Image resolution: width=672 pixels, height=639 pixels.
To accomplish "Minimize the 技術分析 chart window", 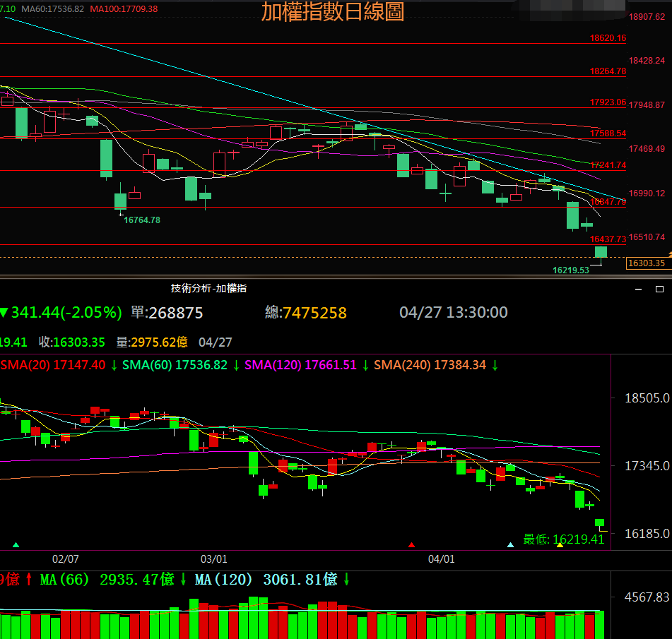I will (x=639, y=289).
